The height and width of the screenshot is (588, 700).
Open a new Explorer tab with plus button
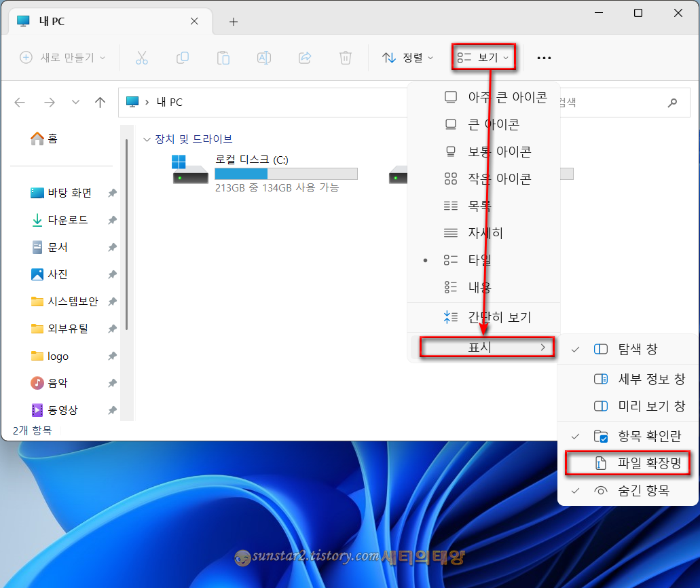[x=233, y=21]
